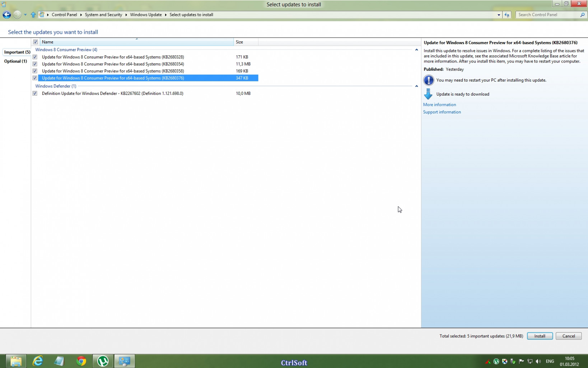Click the Cancel button
Image resolution: width=588 pixels, height=368 pixels.
[568, 336]
